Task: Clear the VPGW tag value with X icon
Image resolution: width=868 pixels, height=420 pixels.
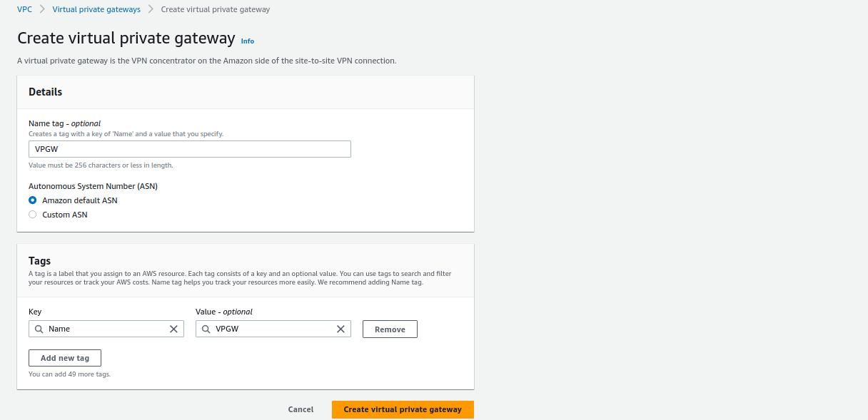Action: (x=340, y=329)
